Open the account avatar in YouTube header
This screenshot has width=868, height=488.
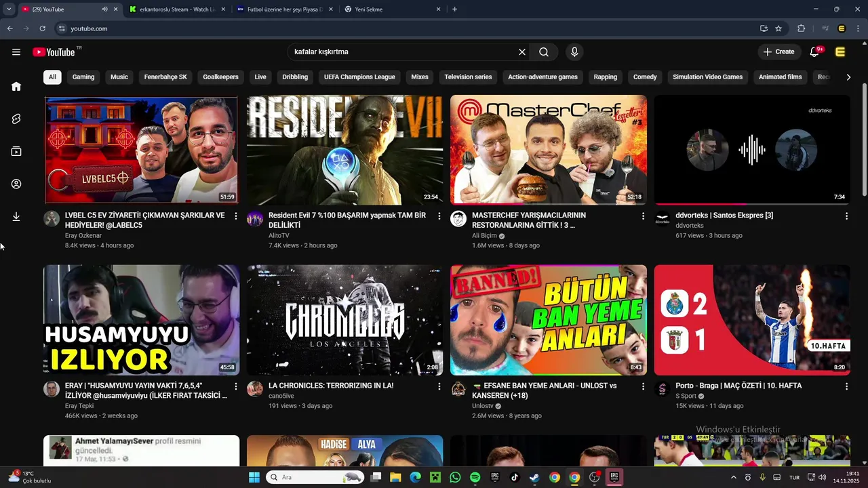coord(840,52)
